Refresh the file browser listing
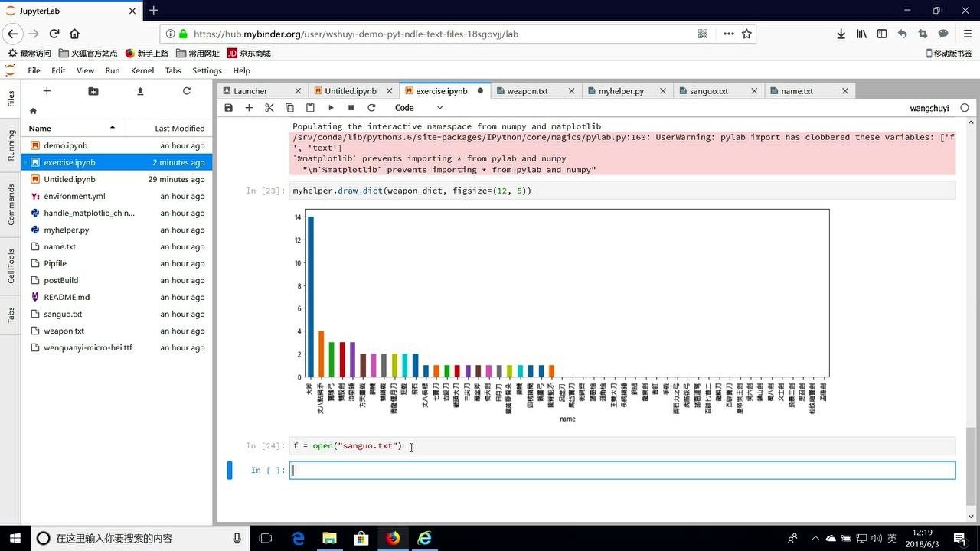 point(186,91)
